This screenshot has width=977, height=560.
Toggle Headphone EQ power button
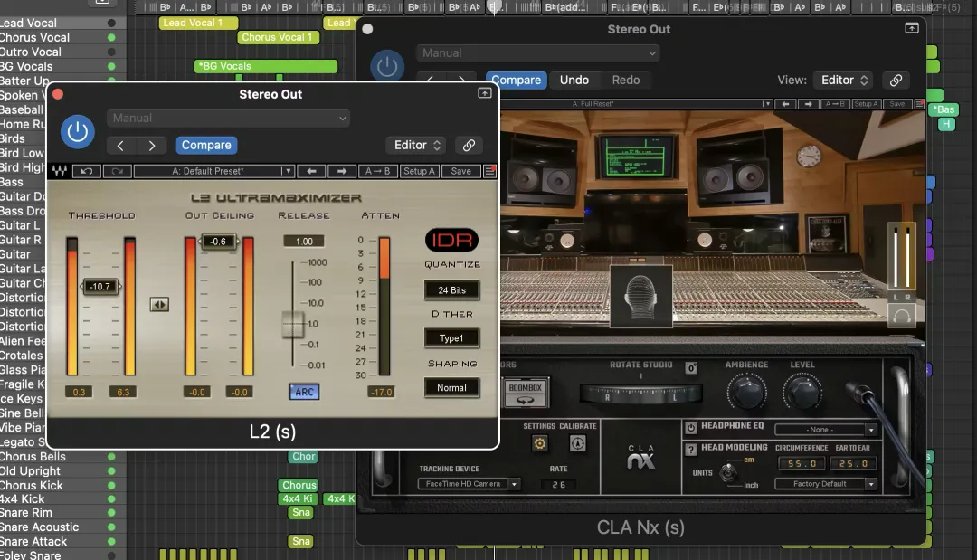(x=691, y=428)
